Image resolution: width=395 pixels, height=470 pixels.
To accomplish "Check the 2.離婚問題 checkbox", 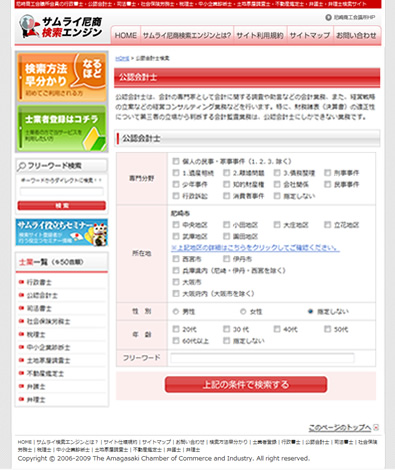I will (227, 173).
